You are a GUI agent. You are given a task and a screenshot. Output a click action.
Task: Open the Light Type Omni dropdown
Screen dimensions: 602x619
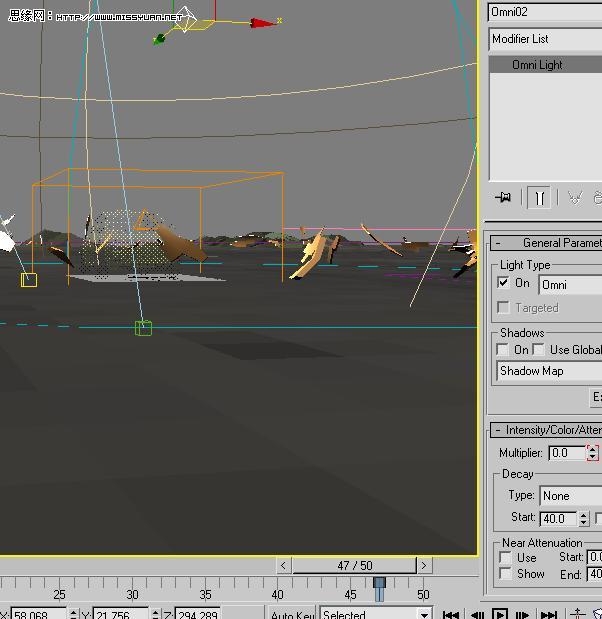570,285
